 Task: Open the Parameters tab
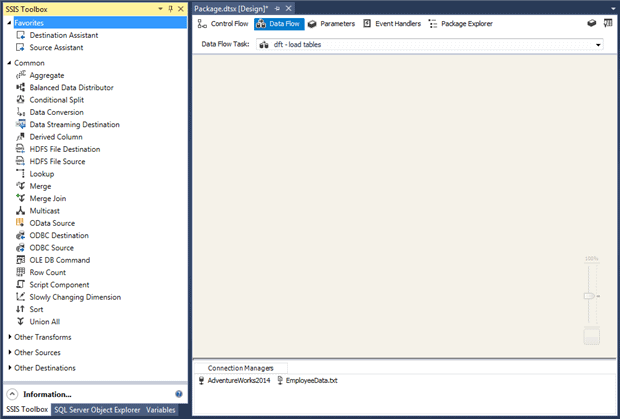click(x=331, y=24)
